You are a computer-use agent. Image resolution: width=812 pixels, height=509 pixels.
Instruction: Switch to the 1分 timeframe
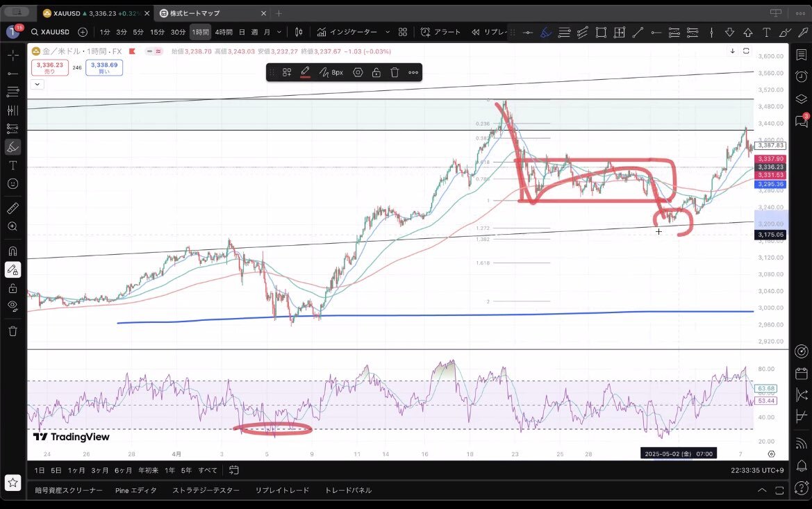tap(105, 32)
